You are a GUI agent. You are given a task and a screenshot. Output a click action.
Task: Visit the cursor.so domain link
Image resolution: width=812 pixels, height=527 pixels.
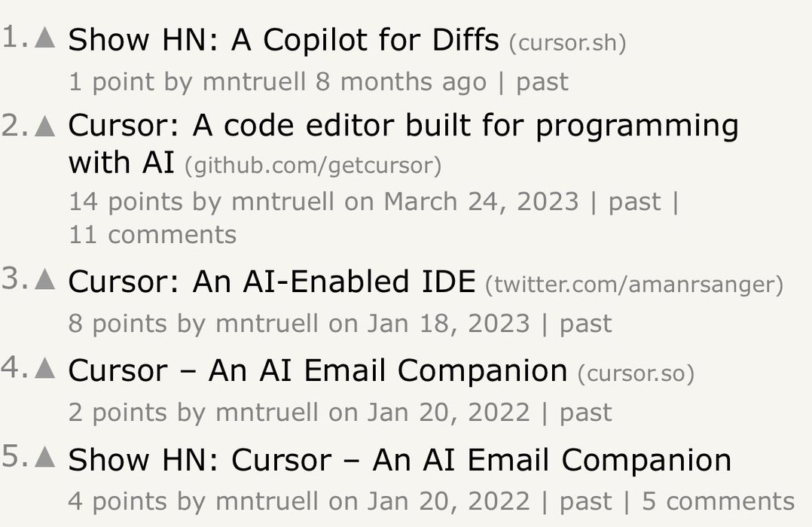tap(636, 373)
